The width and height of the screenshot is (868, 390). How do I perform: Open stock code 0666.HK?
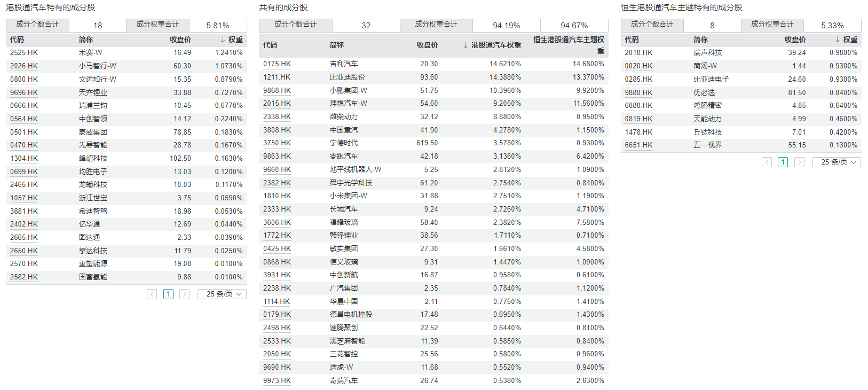click(x=24, y=106)
